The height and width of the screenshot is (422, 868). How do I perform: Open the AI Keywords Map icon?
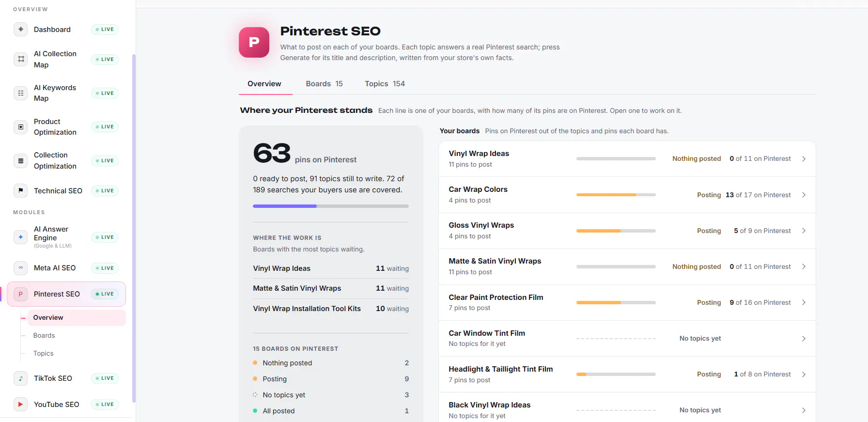click(20, 93)
